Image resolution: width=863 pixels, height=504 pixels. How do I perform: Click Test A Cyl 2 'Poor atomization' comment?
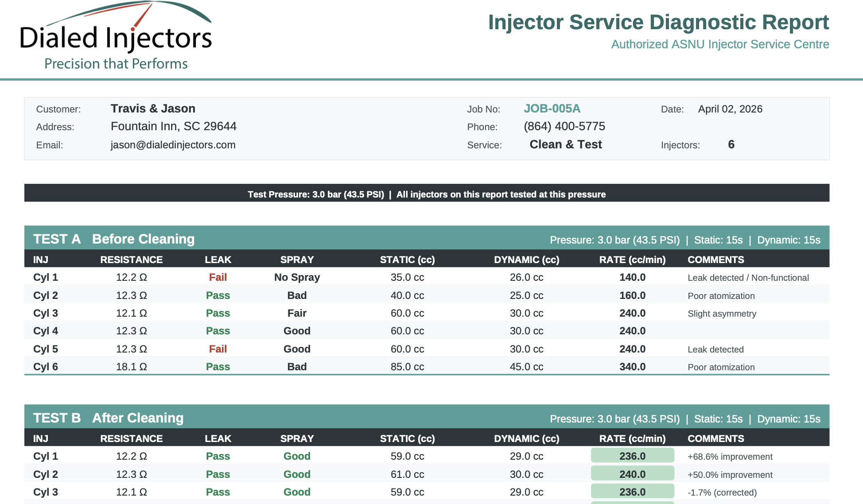(721, 296)
